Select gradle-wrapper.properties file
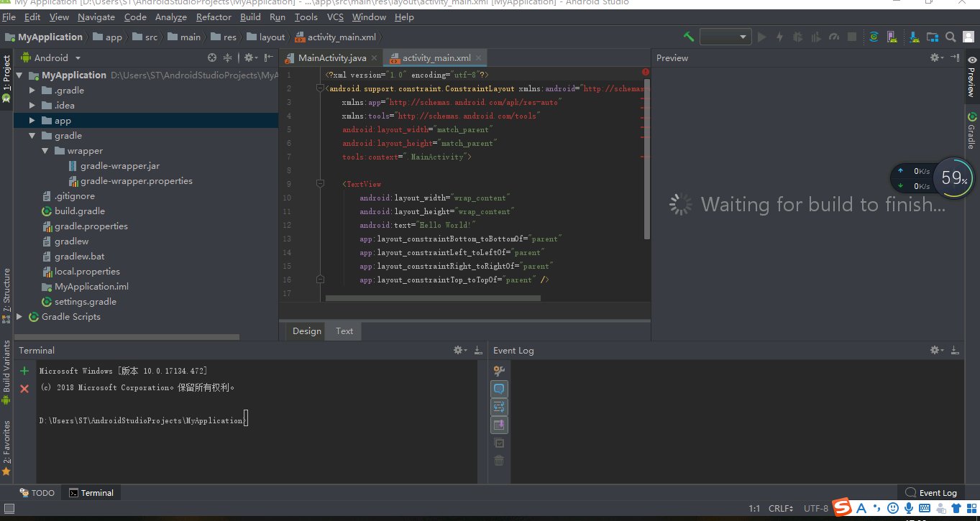Image resolution: width=980 pixels, height=521 pixels. point(130,180)
